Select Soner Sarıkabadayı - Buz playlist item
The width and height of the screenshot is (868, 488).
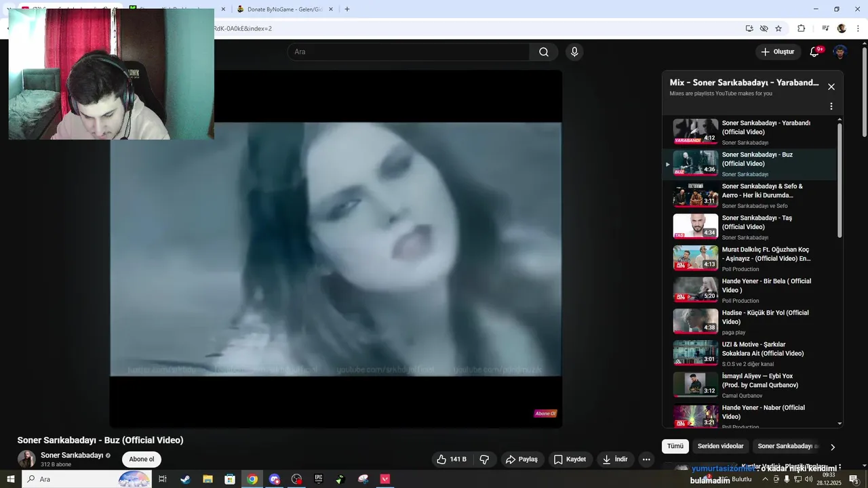749,164
